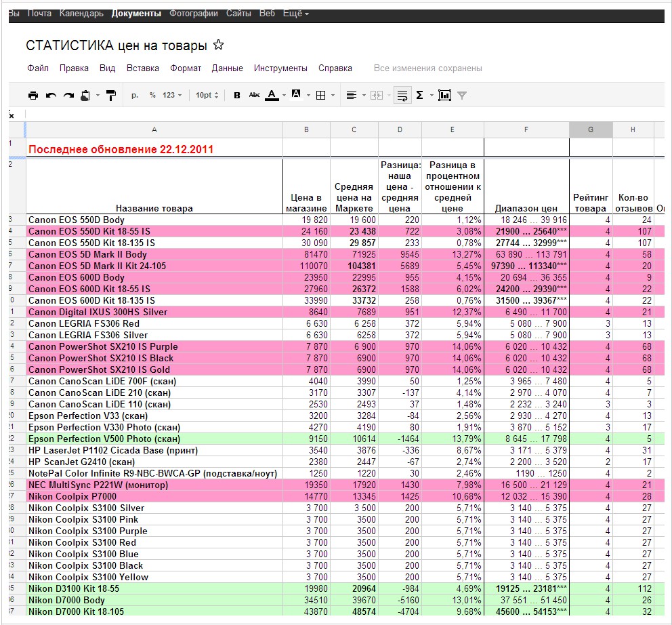Screen dimensions: 672x625
Task: Go to Календарь in the top bar
Action: tap(81, 14)
